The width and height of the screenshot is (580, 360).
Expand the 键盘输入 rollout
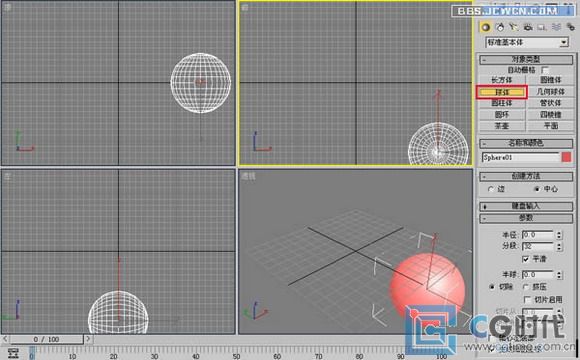(x=526, y=206)
